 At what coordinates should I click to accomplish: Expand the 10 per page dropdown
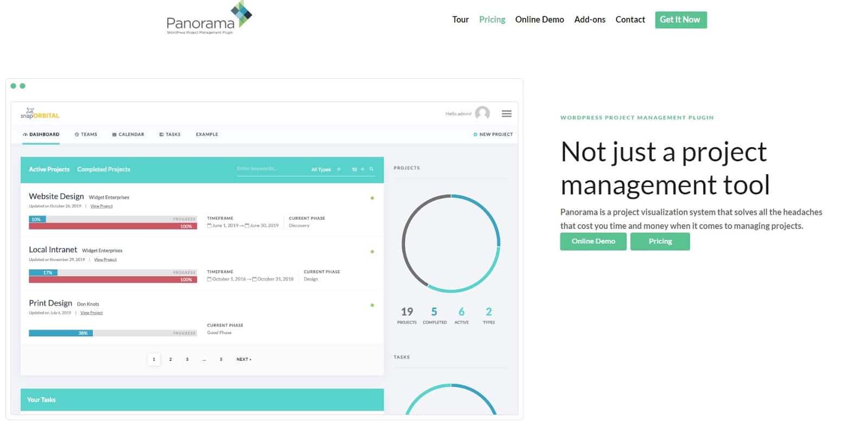click(358, 169)
